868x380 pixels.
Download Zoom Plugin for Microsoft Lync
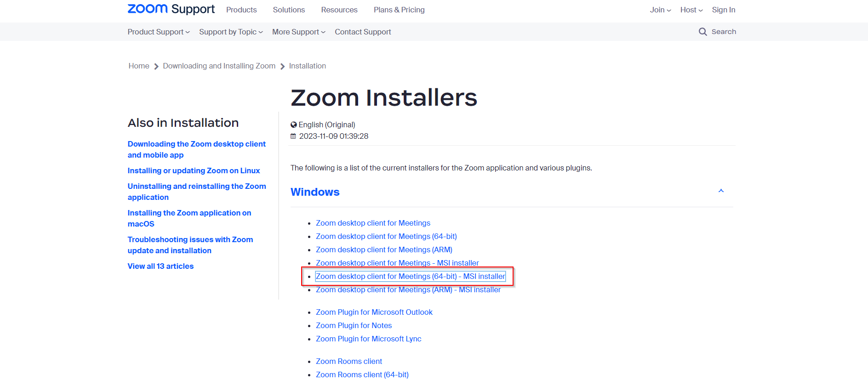point(369,339)
